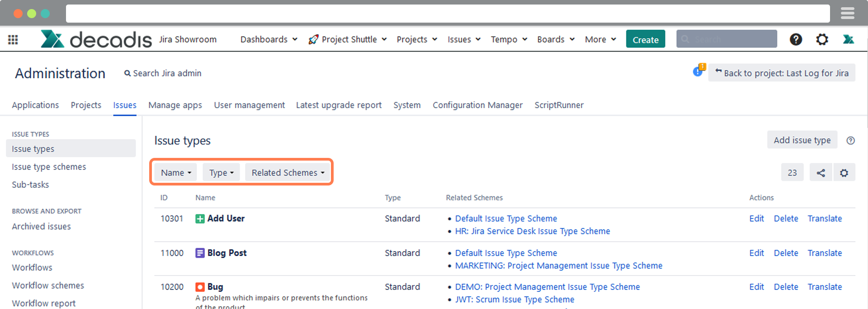Click the user profile avatar icon
Screen dimensions: 868x309
pyautogui.click(x=848, y=39)
